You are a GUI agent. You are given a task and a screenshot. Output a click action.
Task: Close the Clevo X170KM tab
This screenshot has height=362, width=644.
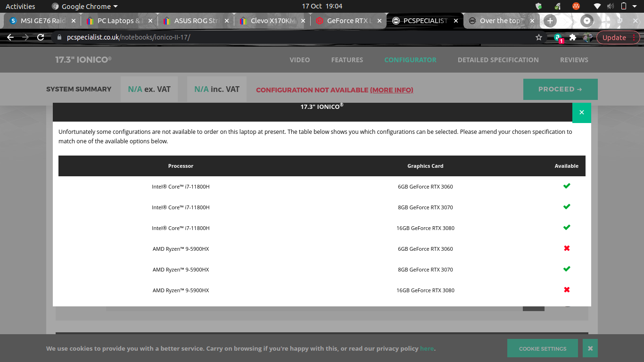pos(303,21)
